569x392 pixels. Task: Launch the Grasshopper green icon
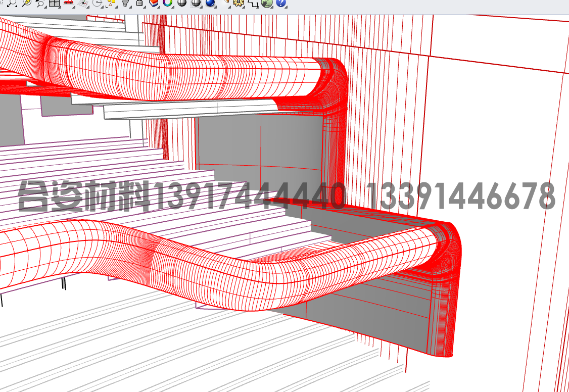coord(267,3)
